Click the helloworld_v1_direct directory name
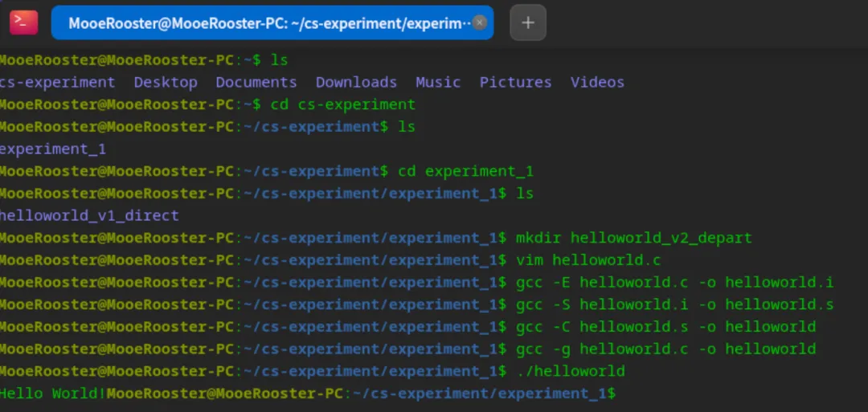The image size is (868, 412). (89, 215)
